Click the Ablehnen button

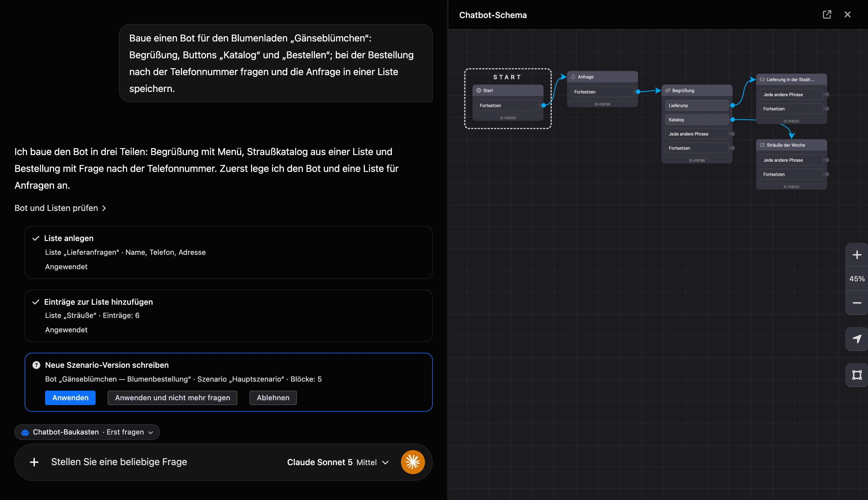pyautogui.click(x=273, y=398)
